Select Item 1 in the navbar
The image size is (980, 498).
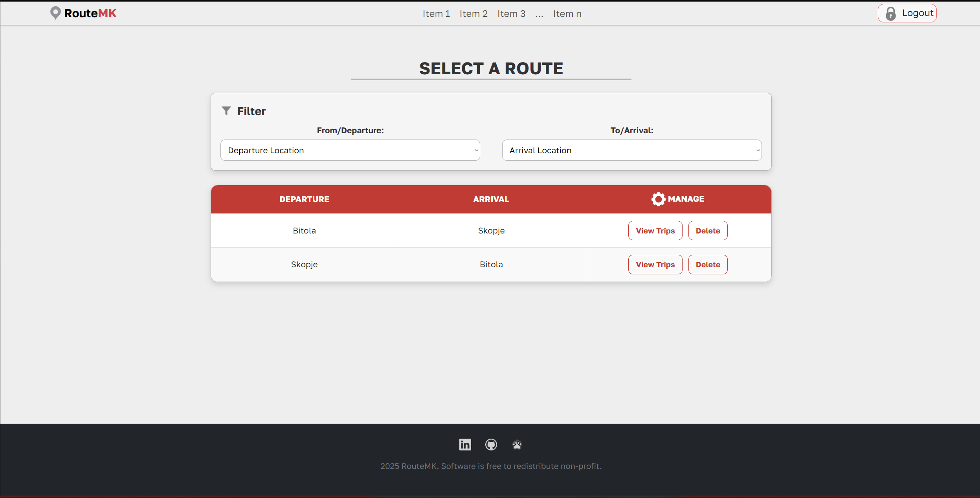436,14
